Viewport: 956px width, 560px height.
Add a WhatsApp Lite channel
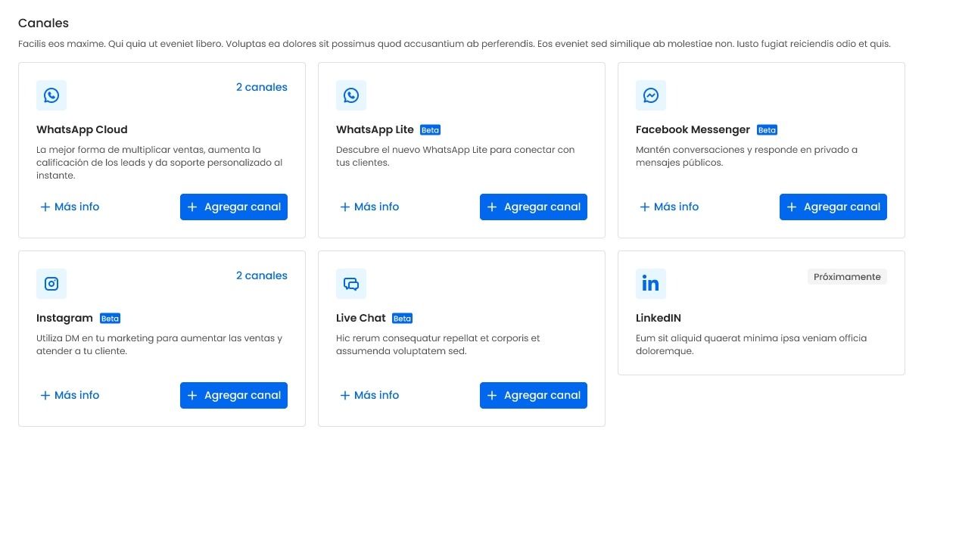pyautogui.click(x=534, y=207)
